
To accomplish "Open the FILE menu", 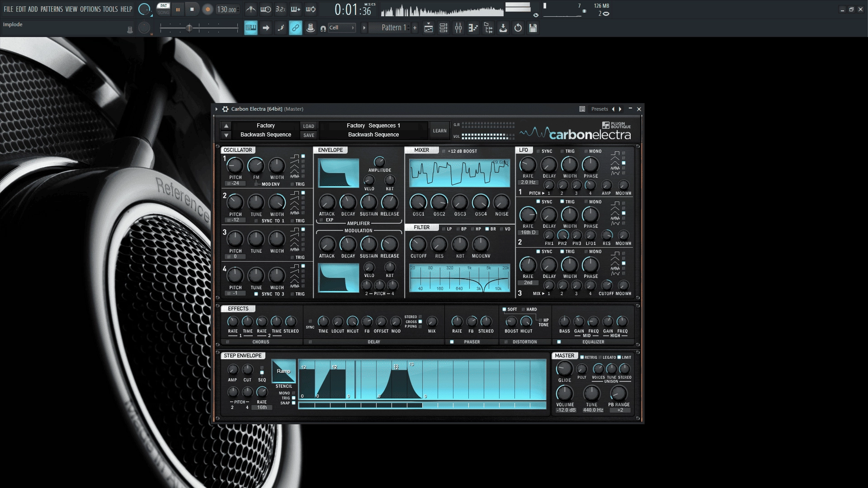I will (x=9, y=9).
